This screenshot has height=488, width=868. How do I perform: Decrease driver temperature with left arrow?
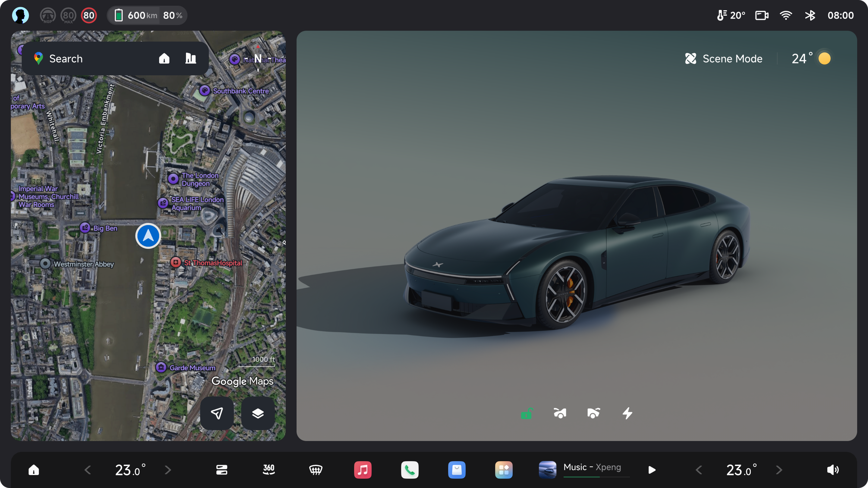[88, 470]
